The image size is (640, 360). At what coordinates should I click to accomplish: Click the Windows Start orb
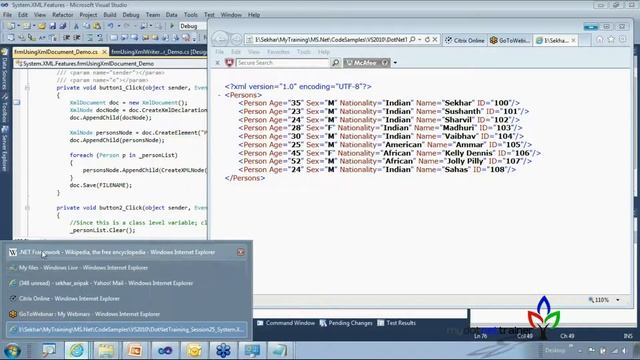point(12,351)
